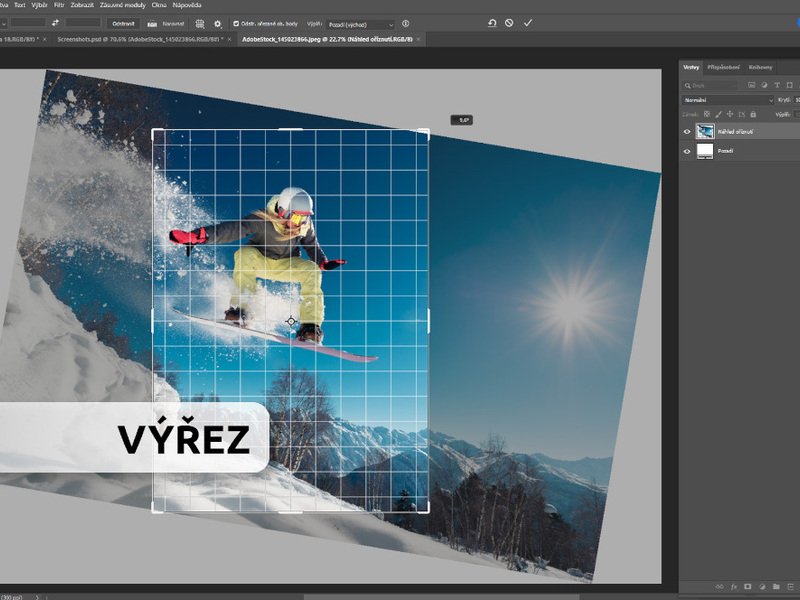The height and width of the screenshot is (600, 800).
Task: Add a layer mask
Action: point(747,587)
